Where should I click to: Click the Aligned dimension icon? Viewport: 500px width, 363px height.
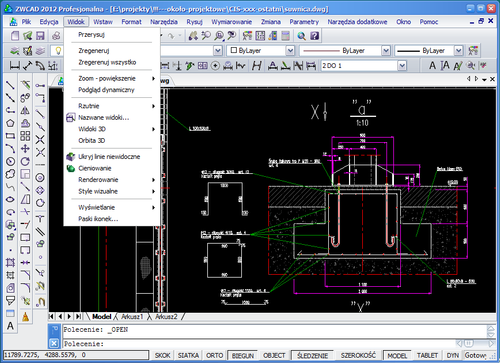pos(27,66)
